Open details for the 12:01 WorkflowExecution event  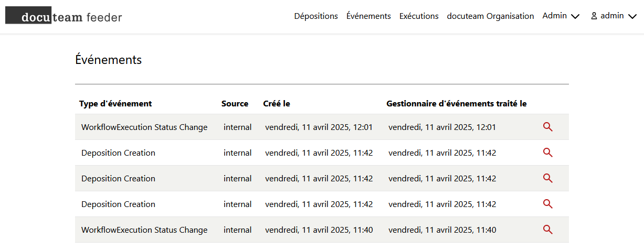tap(547, 127)
